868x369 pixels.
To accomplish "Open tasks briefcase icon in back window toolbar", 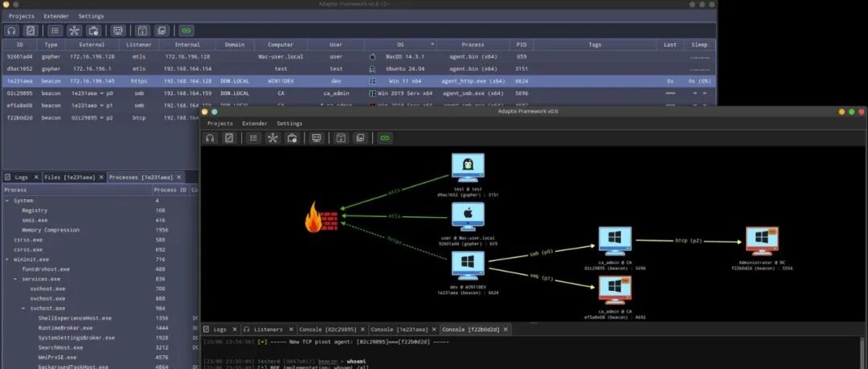I will coord(93,31).
